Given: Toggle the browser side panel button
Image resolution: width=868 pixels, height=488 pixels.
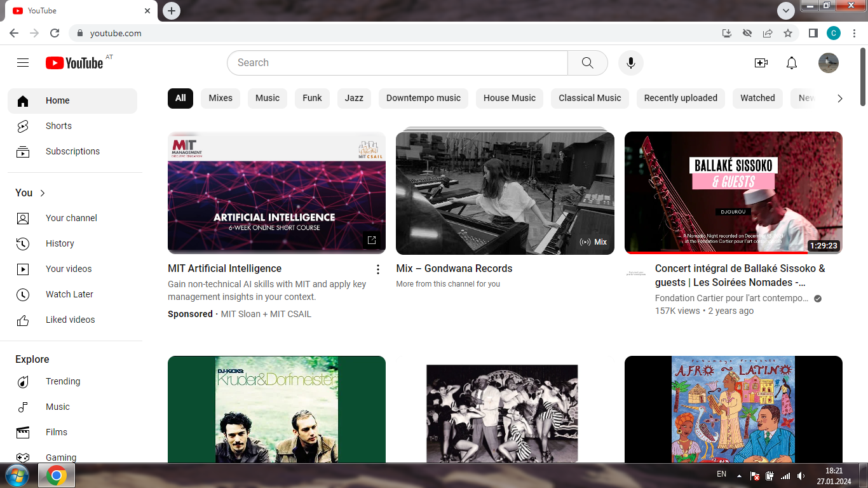Looking at the screenshot, I should (x=813, y=33).
